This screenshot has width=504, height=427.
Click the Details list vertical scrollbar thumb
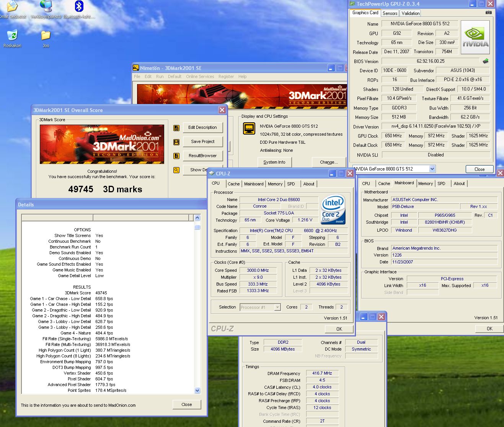tap(197, 227)
